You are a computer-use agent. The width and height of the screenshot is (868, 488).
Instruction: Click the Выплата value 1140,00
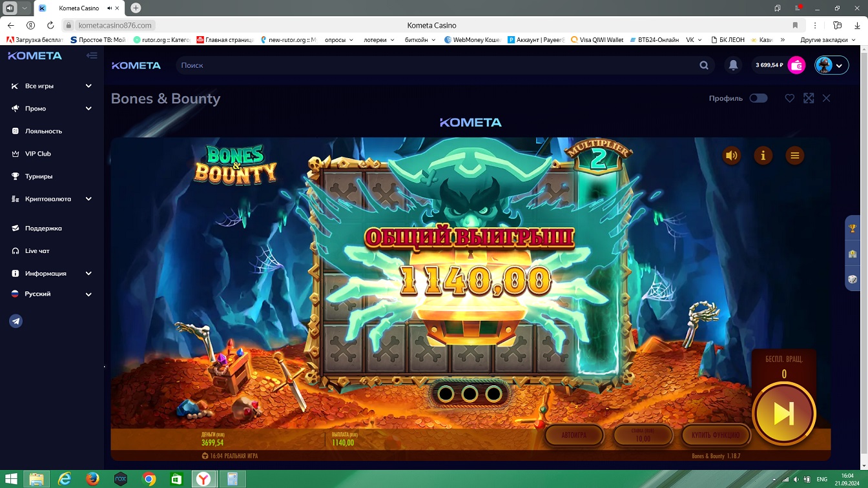[343, 443]
